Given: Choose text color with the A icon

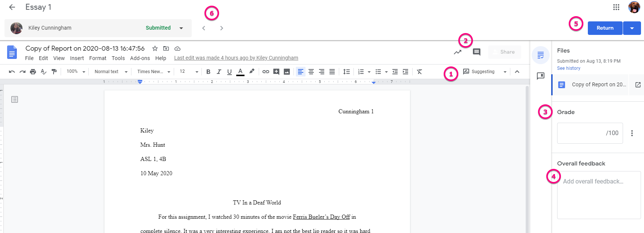Looking at the screenshot, I should pos(240,72).
